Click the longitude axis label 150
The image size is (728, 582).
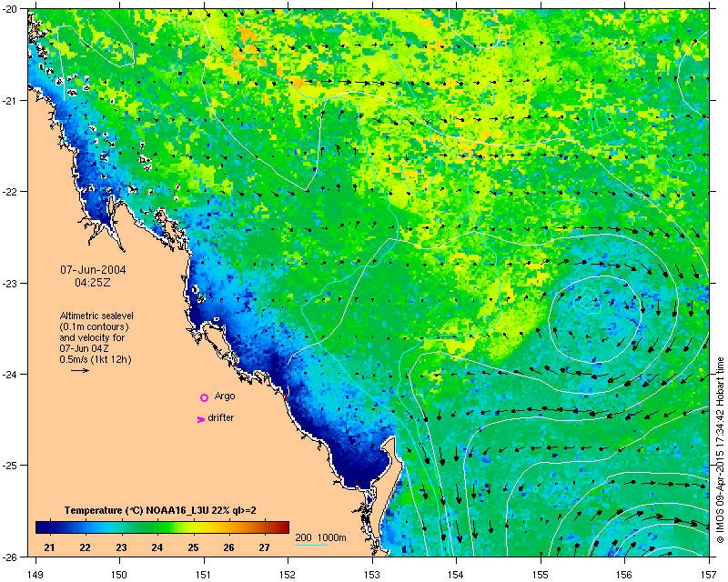119,574
